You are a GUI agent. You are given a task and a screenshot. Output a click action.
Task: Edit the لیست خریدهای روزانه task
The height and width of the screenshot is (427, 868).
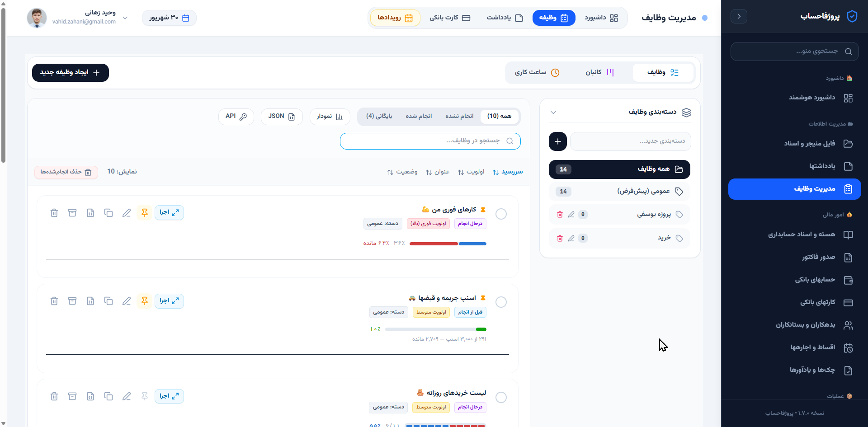tap(127, 396)
